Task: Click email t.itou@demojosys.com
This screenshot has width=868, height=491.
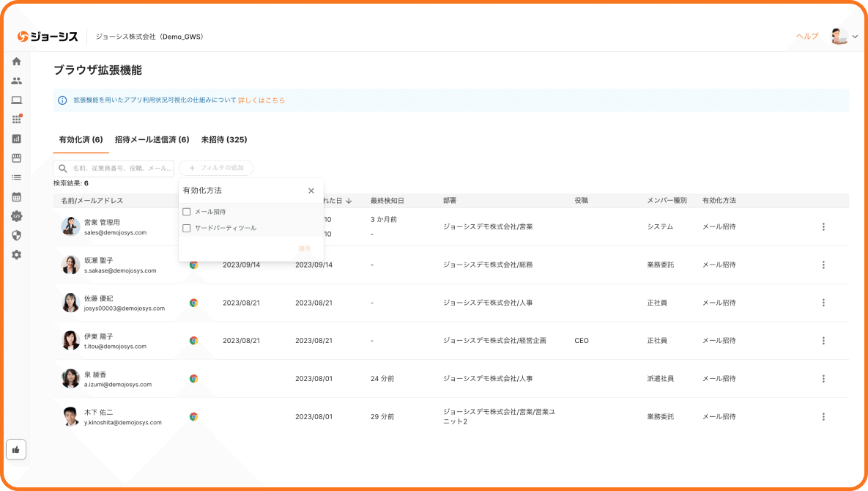Action: click(x=115, y=347)
